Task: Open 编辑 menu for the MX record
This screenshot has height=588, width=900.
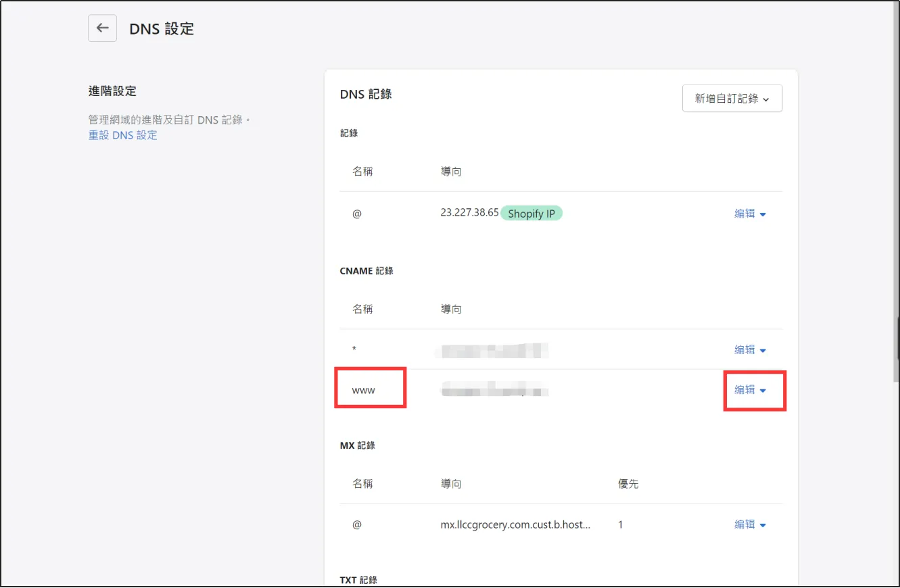Action: [750, 524]
